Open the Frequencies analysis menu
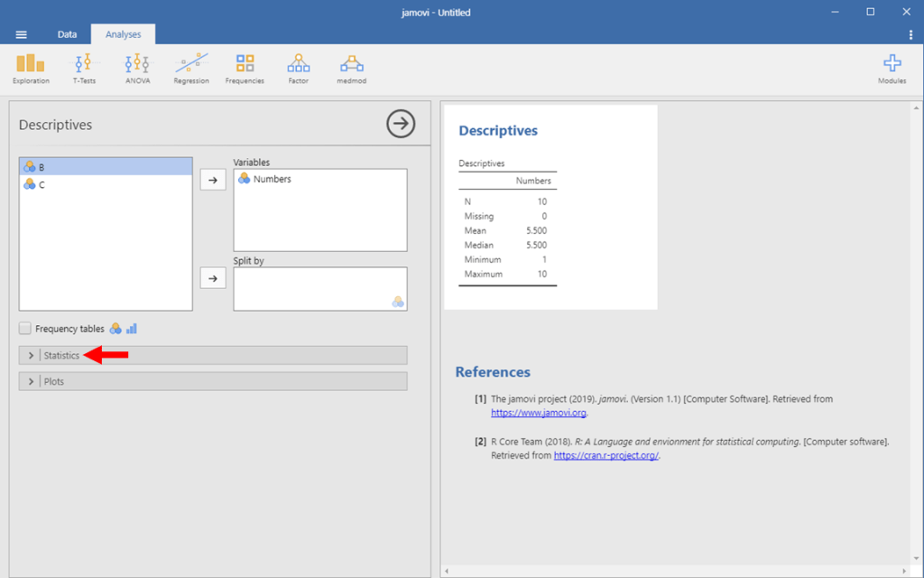924x578 pixels. 244,68
